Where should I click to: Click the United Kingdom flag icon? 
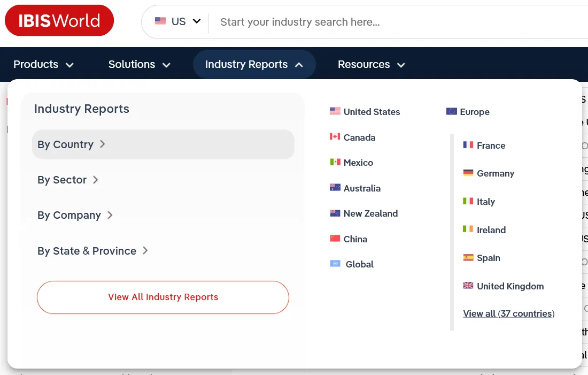(x=468, y=285)
